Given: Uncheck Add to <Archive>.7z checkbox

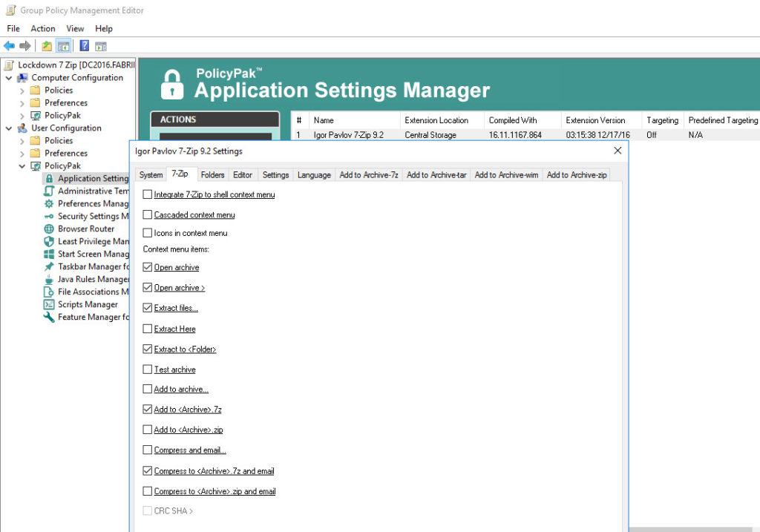Looking at the screenshot, I should point(148,410).
